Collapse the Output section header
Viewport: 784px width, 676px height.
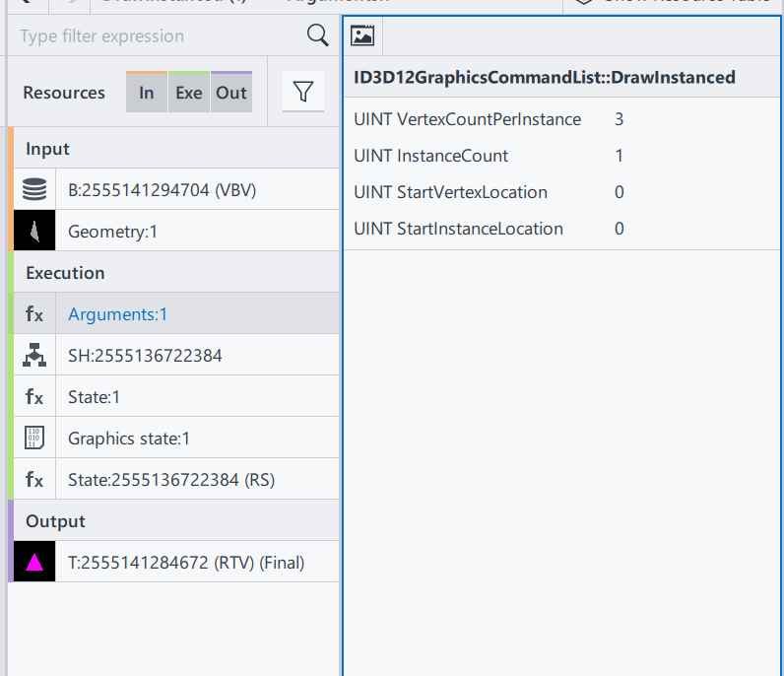[x=55, y=521]
